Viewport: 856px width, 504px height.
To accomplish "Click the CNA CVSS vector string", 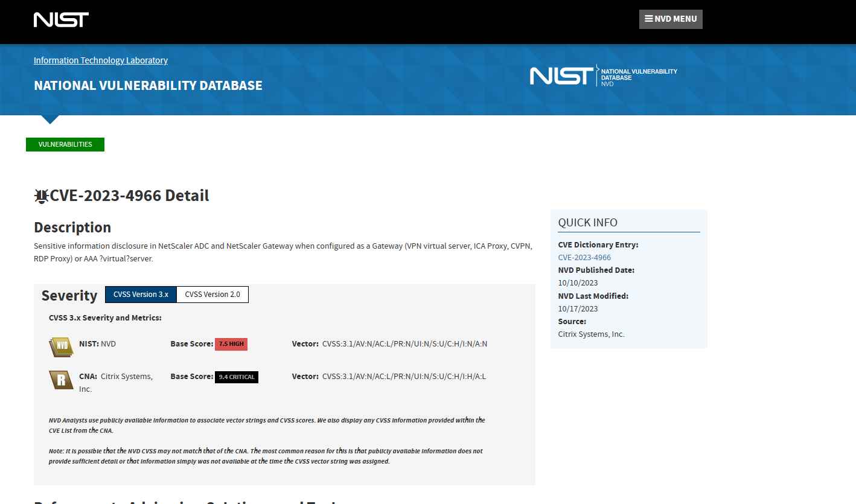I will pyautogui.click(x=404, y=376).
